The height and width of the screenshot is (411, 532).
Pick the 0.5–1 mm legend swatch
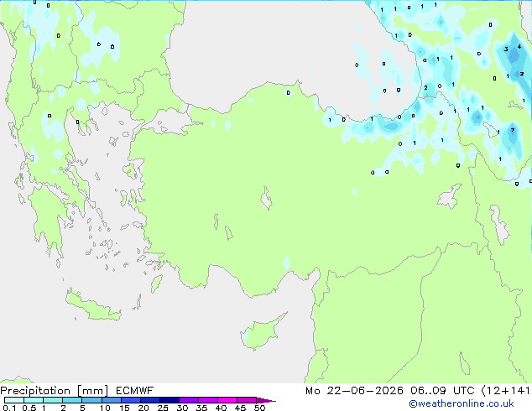click(34, 400)
